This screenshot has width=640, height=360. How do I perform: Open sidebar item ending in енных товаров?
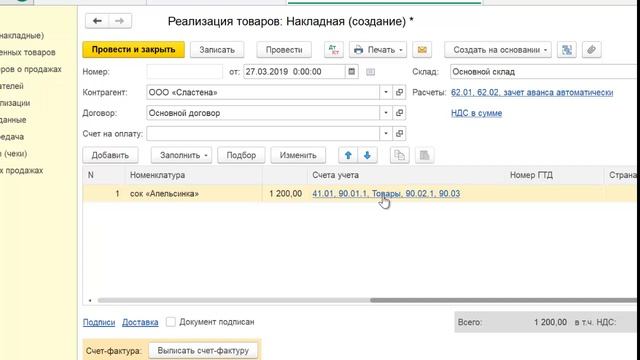pos(28,53)
